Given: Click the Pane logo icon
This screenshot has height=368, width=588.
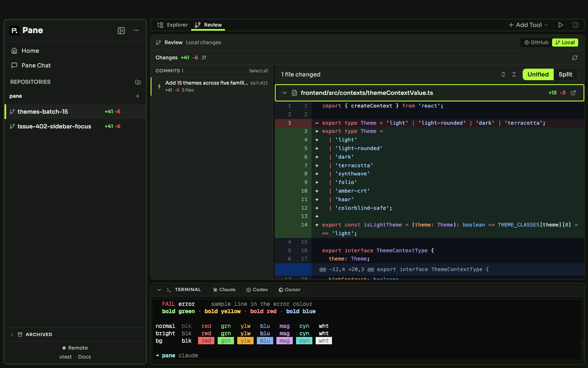Looking at the screenshot, I should tap(14, 31).
